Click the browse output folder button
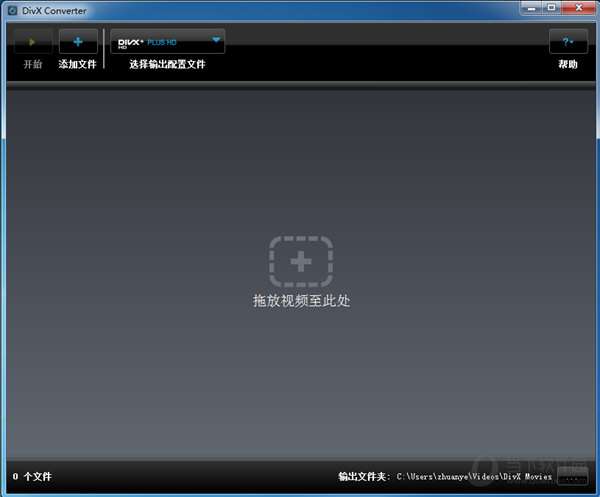The image size is (600, 497). (572, 476)
